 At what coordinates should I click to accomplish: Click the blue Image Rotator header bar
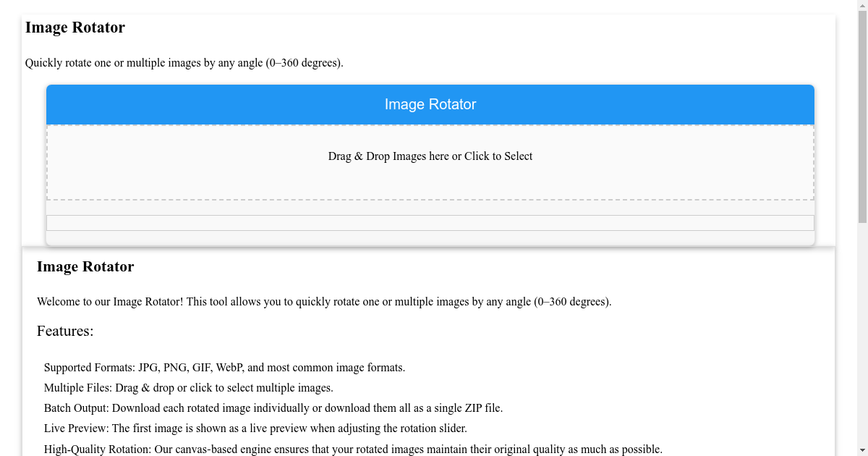(430, 104)
